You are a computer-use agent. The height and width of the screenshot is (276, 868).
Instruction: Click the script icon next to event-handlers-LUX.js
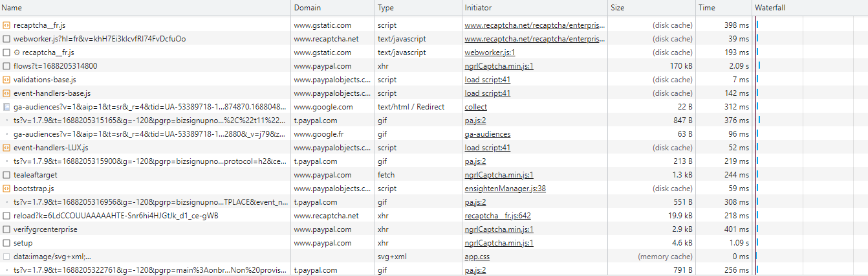pyautogui.click(x=6, y=148)
